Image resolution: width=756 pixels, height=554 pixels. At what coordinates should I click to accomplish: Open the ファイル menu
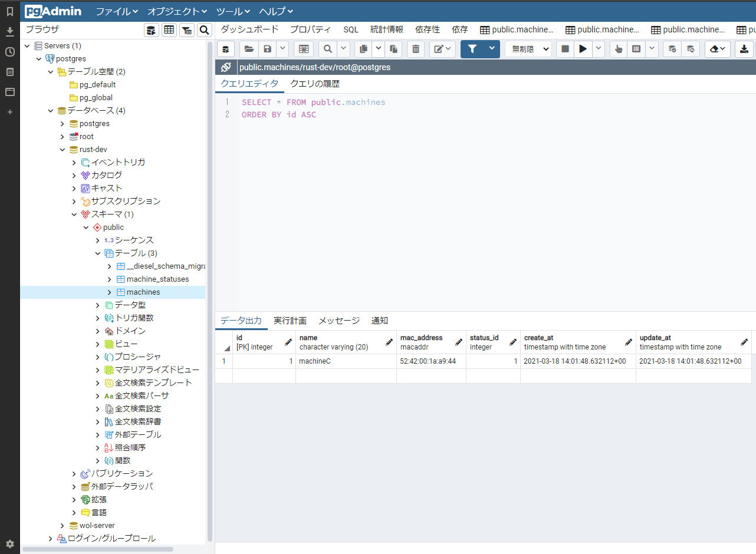click(x=117, y=11)
